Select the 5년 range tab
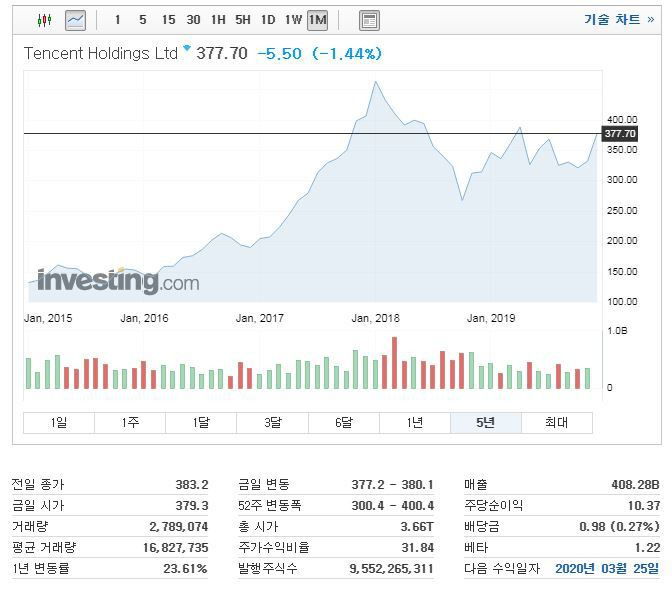 [x=486, y=423]
